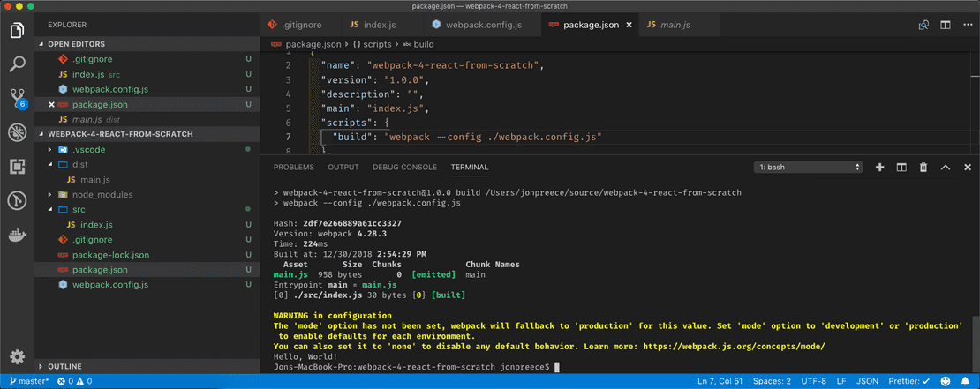Screen dimensions: 980x389
Task: Open index.js src in Open Editors
Action: (x=147, y=74)
